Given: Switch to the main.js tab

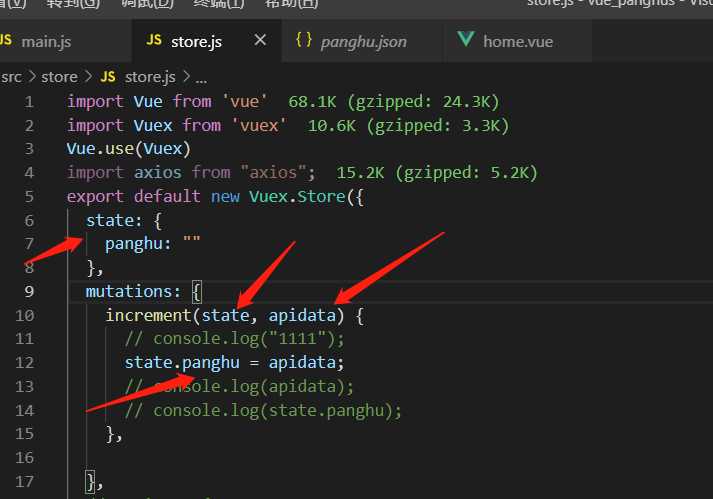Looking at the screenshot, I should (45, 42).
